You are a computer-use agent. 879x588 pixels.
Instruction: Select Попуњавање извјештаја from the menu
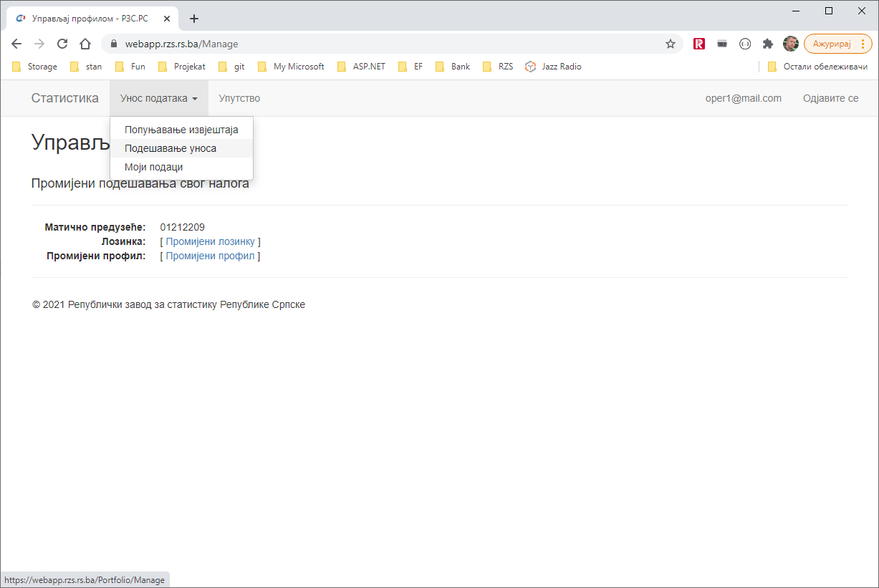coord(181,130)
